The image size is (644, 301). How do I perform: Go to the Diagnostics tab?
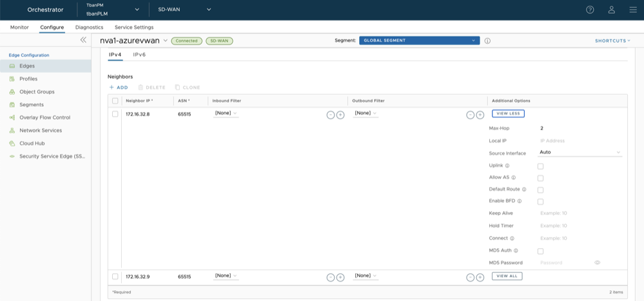89,27
